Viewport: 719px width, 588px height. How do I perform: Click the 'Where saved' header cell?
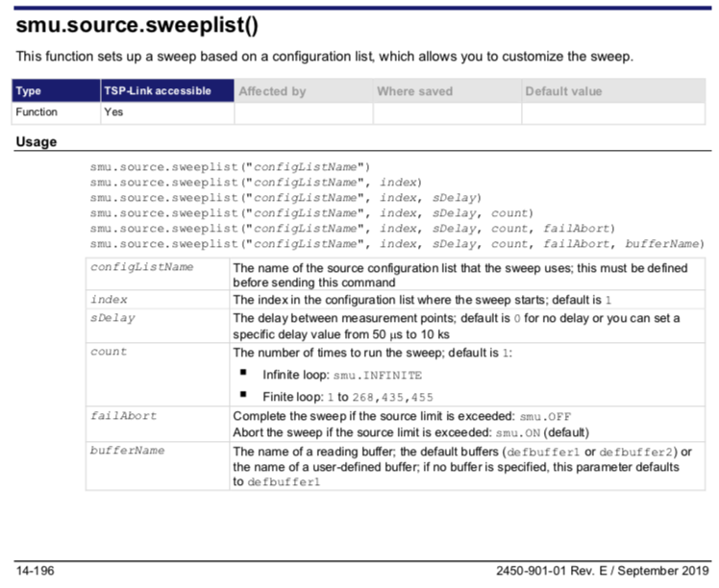click(x=447, y=90)
